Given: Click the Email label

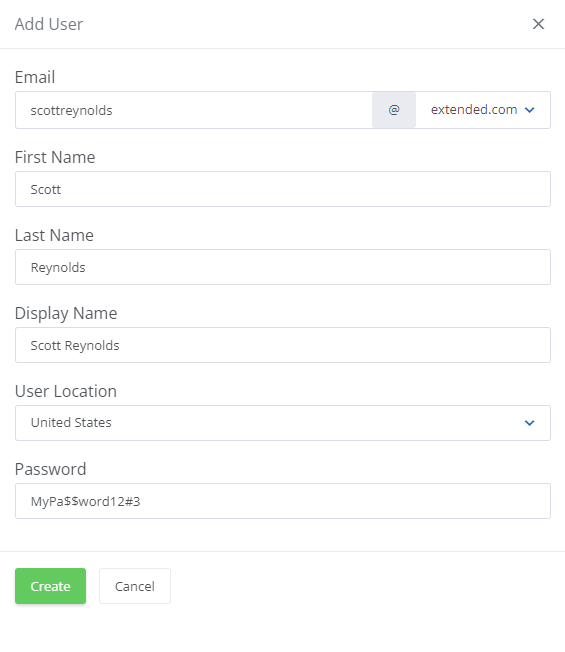Looking at the screenshot, I should [35, 77].
